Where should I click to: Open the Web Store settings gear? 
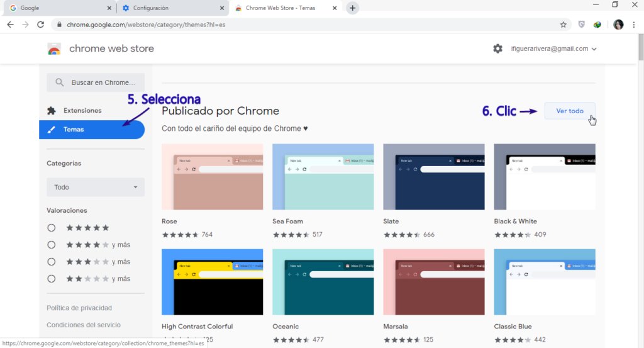point(497,48)
